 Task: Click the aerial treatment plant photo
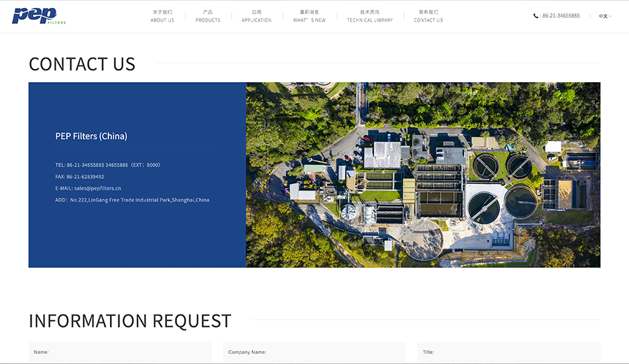pyautogui.click(x=423, y=175)
